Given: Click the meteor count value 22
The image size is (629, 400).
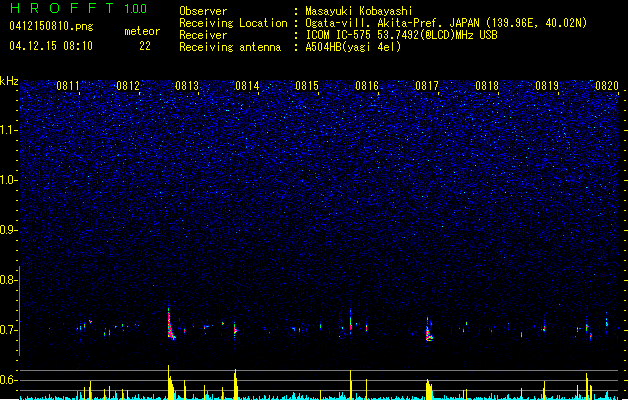Looking at the screenshot, I should (x=145, y=46).
